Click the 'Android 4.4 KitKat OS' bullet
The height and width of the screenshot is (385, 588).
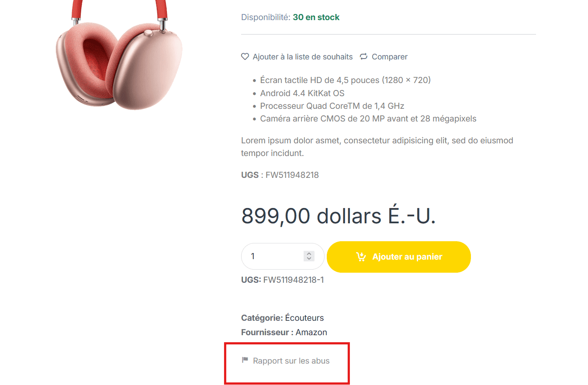point(302,93)
